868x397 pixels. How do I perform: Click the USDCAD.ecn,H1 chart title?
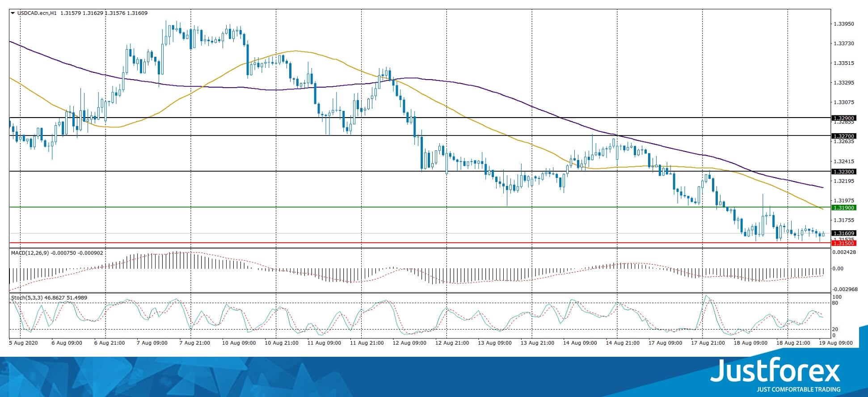tap(37, 13)
